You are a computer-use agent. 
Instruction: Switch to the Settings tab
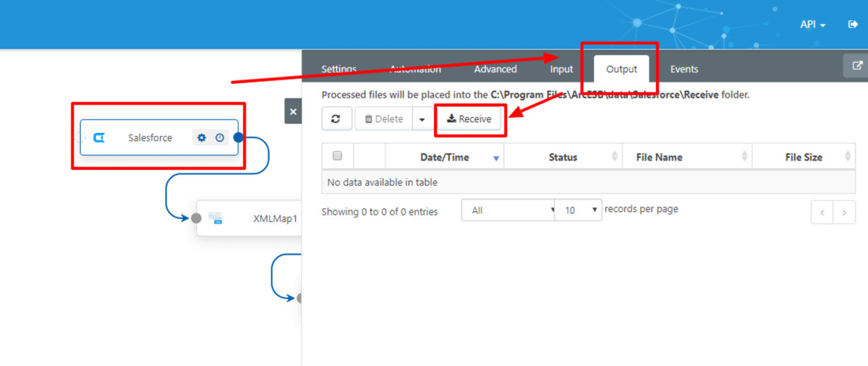[x=339, y=69]
